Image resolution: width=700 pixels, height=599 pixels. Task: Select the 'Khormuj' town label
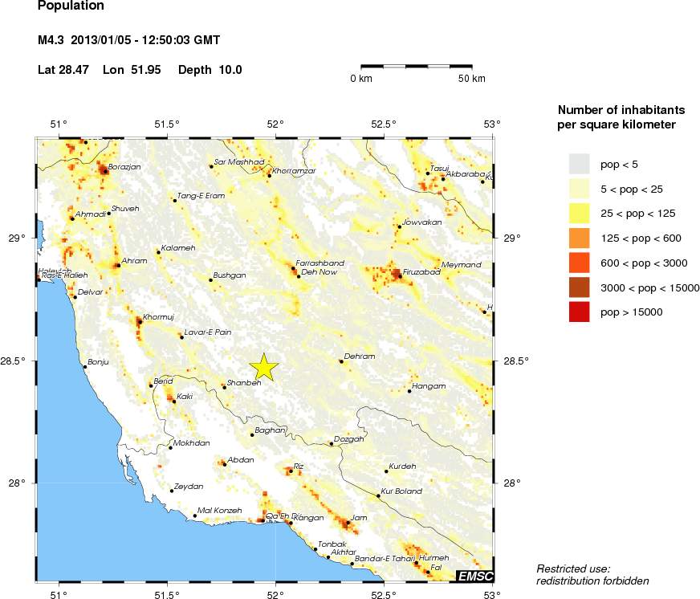(158, 317)
